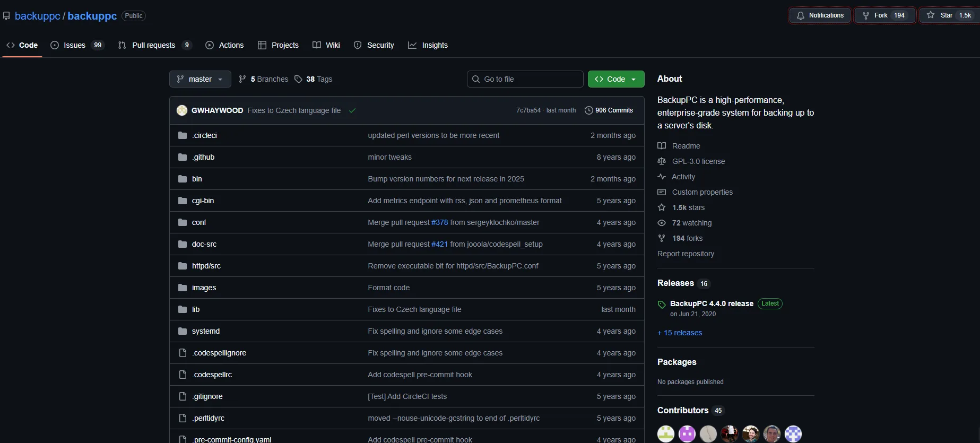This screenshot has height=443, width=980.
Task: Open the Releases heading link
Action: 675,283
